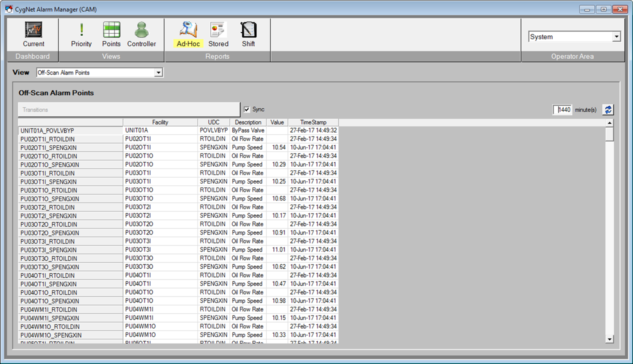This screenshot has height=364, width=633.
Task: Select row PU04OT1I_SPENGXIN
Action: click(70, 284)
